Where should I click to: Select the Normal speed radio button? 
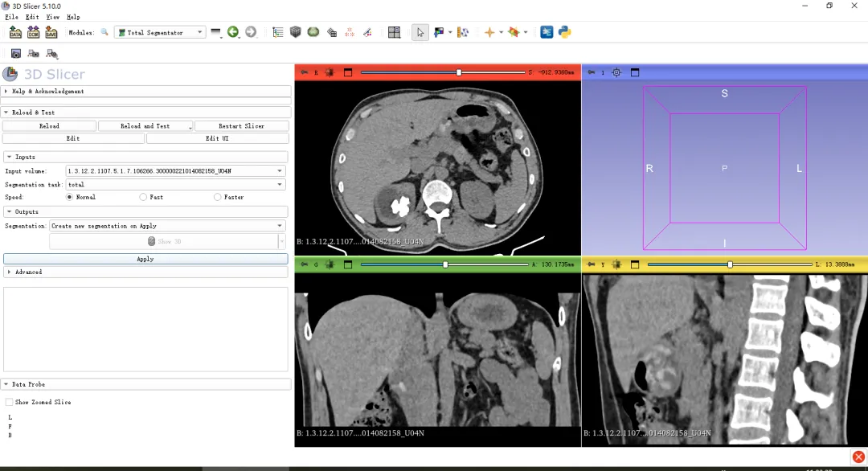pyautogui.click(x=70, y=197)
